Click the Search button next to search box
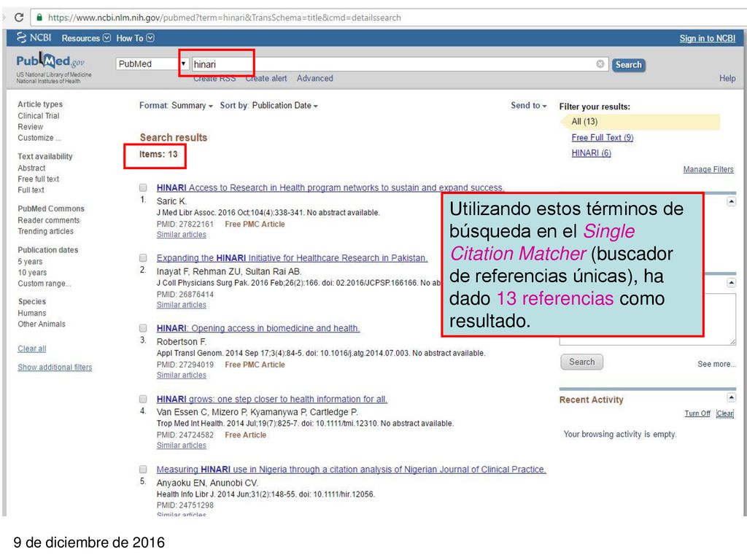The height and width of the screenshot is (560, 747). click(x=628, y=65)
